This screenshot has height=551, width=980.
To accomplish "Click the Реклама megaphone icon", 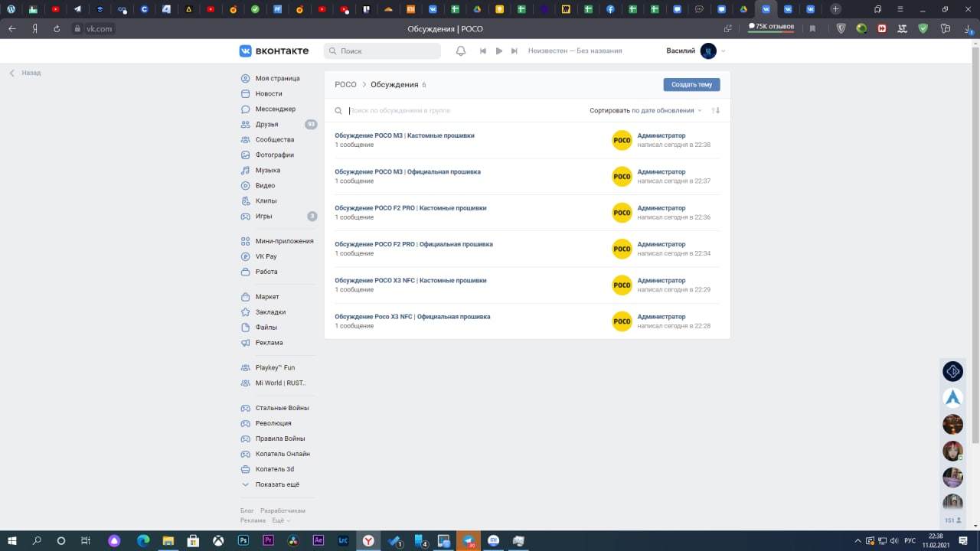I will 246,342.
